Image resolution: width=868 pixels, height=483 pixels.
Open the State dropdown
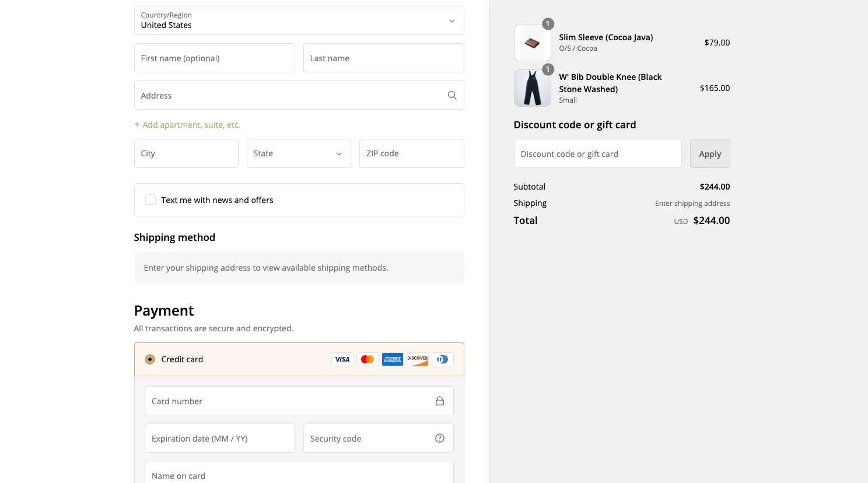click(x=299, y=153)
